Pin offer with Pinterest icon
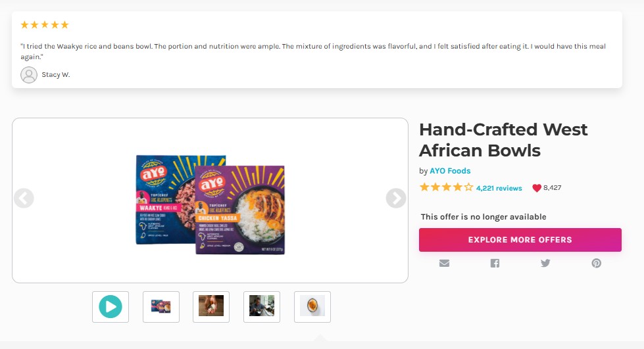Screen dimensions: 644x349 click(597, 263)
